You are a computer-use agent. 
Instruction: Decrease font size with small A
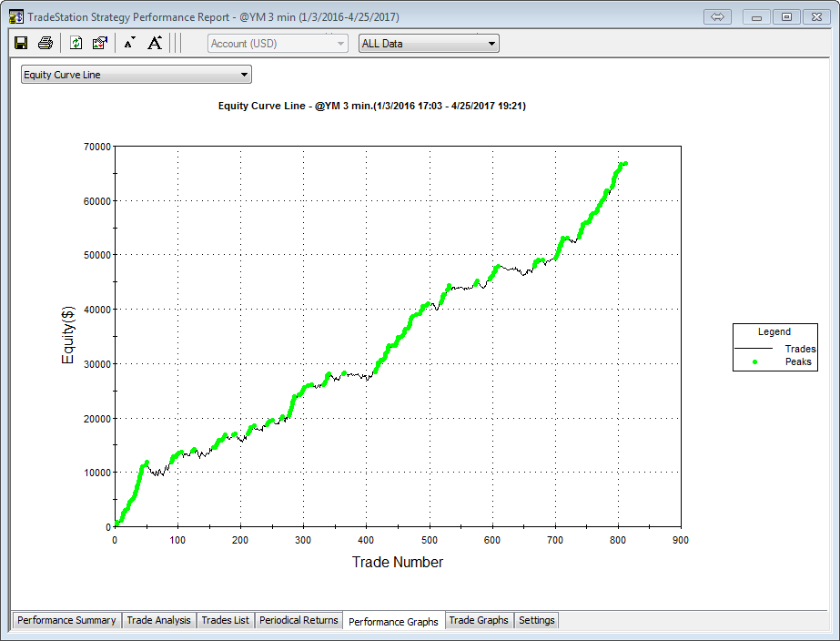(x=129, y=43)
